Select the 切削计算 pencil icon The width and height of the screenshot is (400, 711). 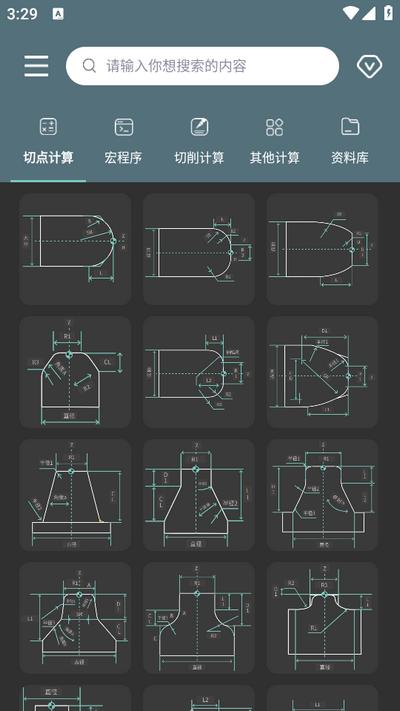point(199,127)
